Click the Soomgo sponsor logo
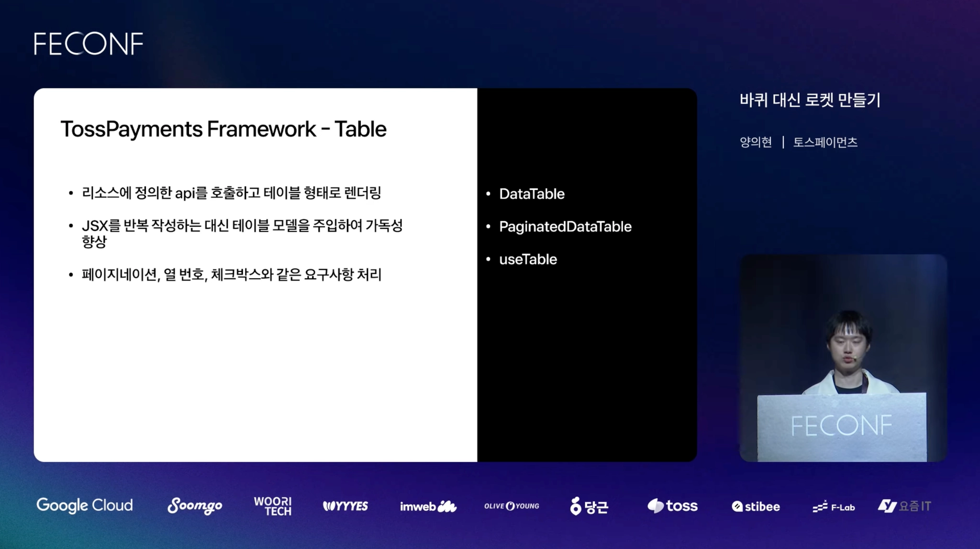Viewport: 980px width, 549px height. (x=195, y=505)
